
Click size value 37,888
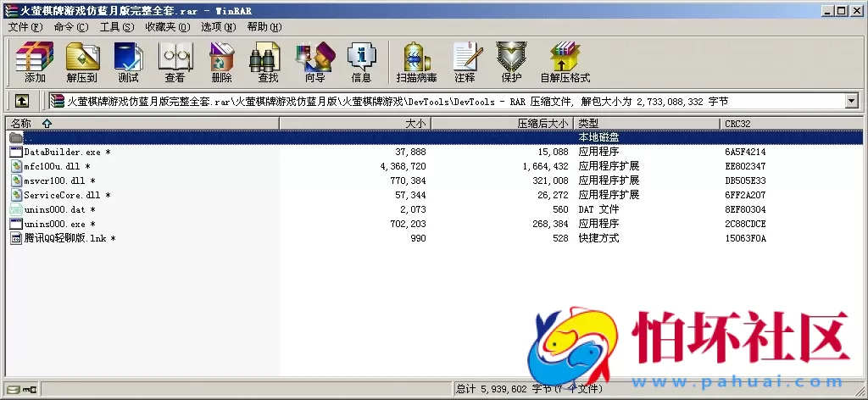click(x=411, y=152)
